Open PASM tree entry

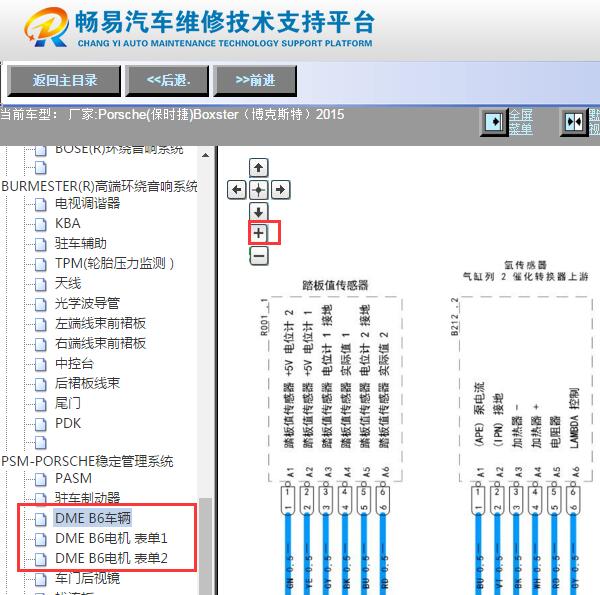(x=73, y=478)
